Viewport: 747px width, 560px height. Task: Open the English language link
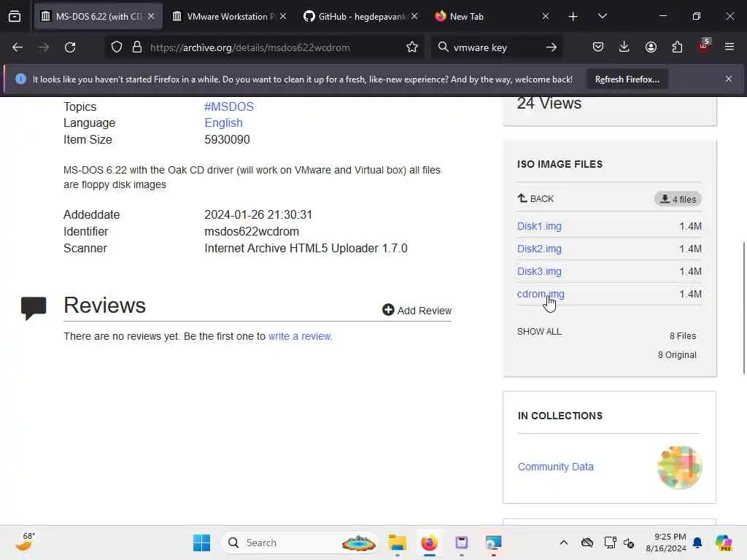pyautogui.click(x=223, y=122)
